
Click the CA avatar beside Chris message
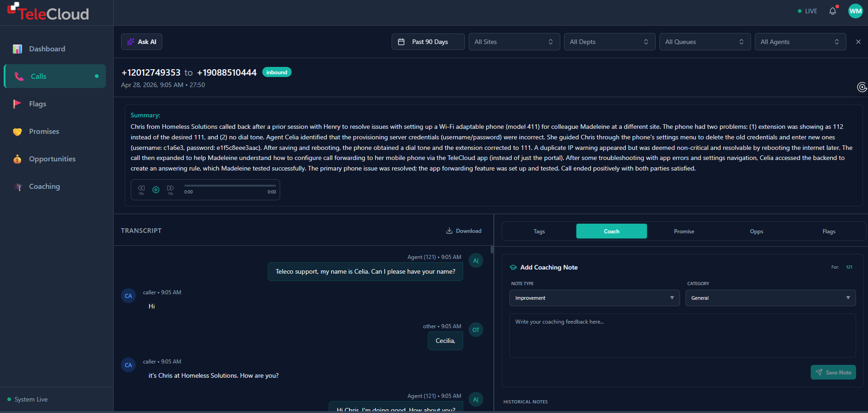[x=128, y=365]
